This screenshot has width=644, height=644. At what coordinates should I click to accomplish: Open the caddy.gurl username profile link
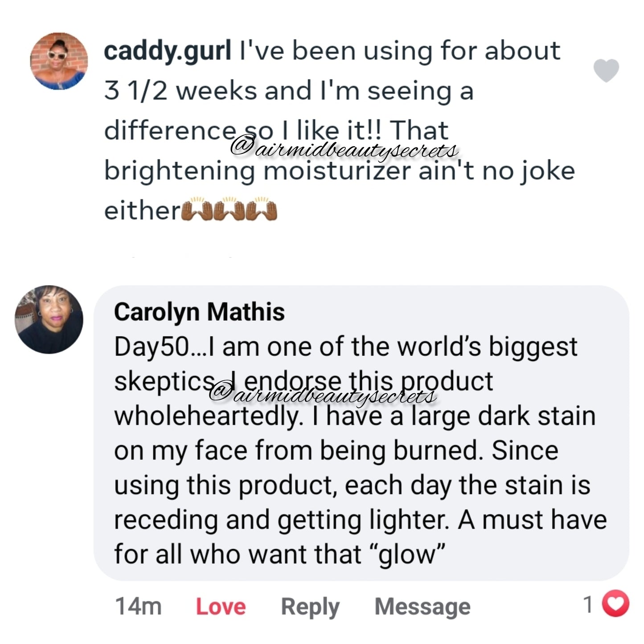coord(168,51)
